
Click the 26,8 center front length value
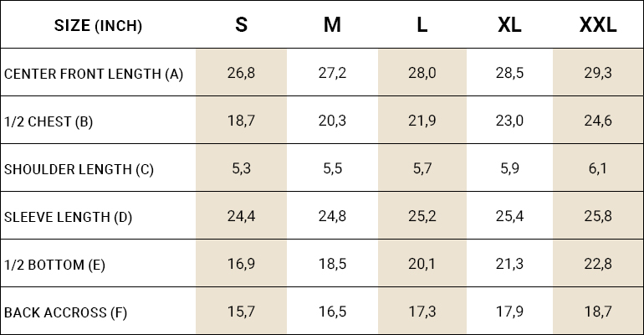tap(241, 73)
